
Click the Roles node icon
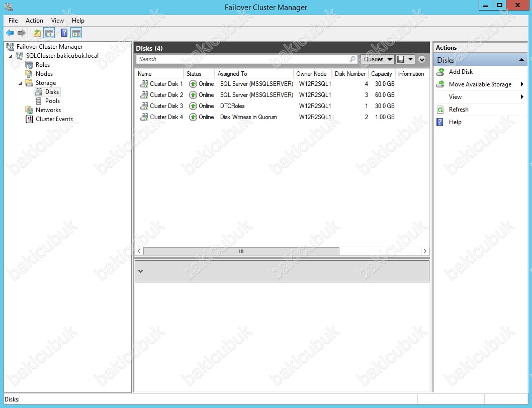pyautogui.click(x=29, y=64)
